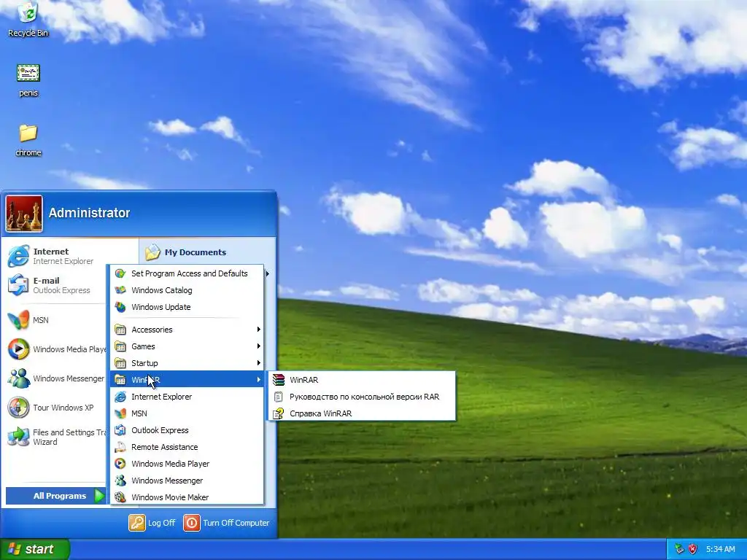The width and height of the screenshot is (747, 560).
Task: Open the Recycle Bin desktop icon
Action: (28, 20)
